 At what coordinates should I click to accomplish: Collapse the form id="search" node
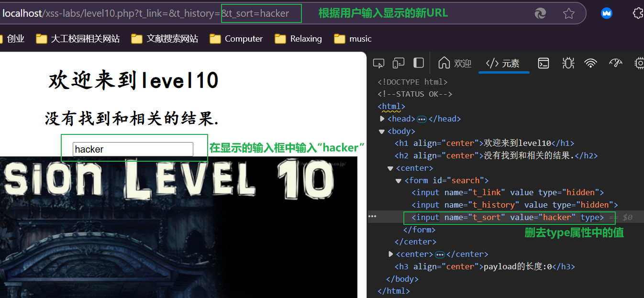[x=399, y=180]
